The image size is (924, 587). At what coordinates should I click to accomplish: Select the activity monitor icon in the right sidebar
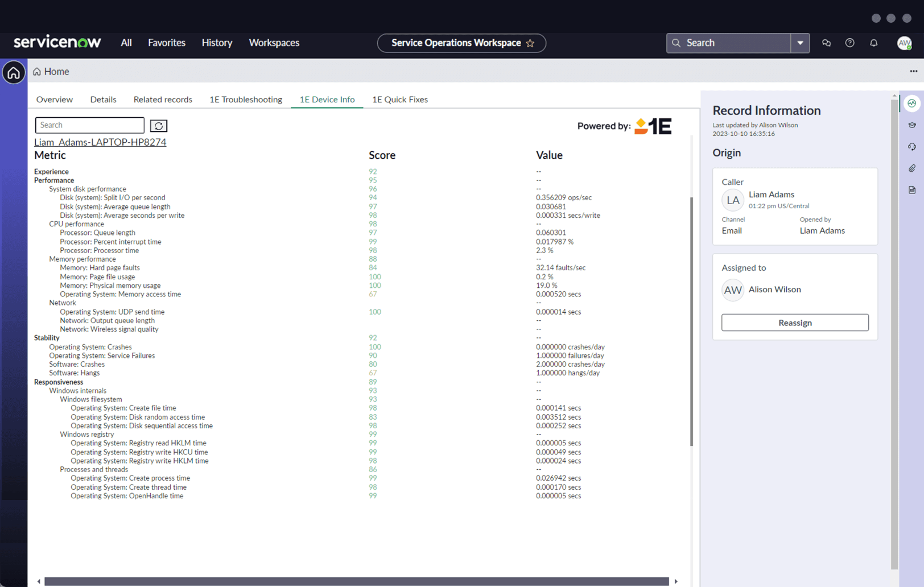coord(911,103)
